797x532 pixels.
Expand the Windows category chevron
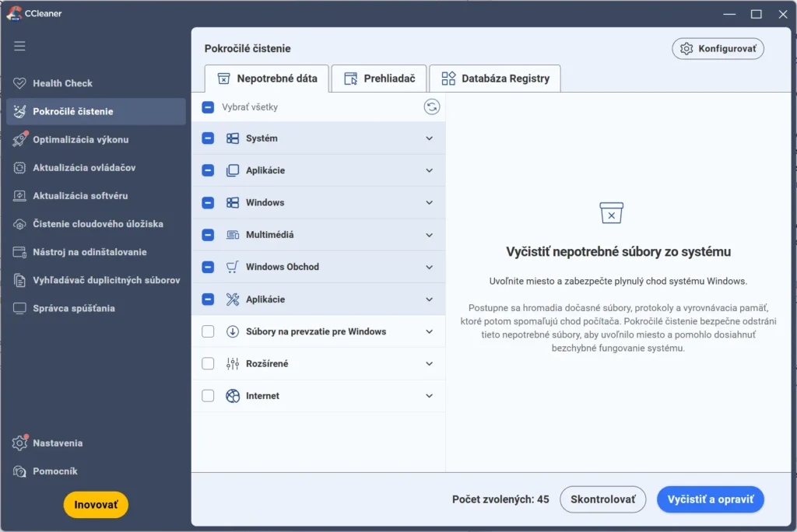(429, 202)
